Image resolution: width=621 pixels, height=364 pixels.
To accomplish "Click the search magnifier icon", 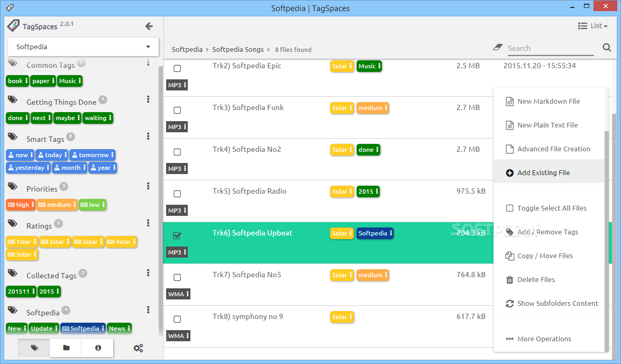I will tap(607, 48).
